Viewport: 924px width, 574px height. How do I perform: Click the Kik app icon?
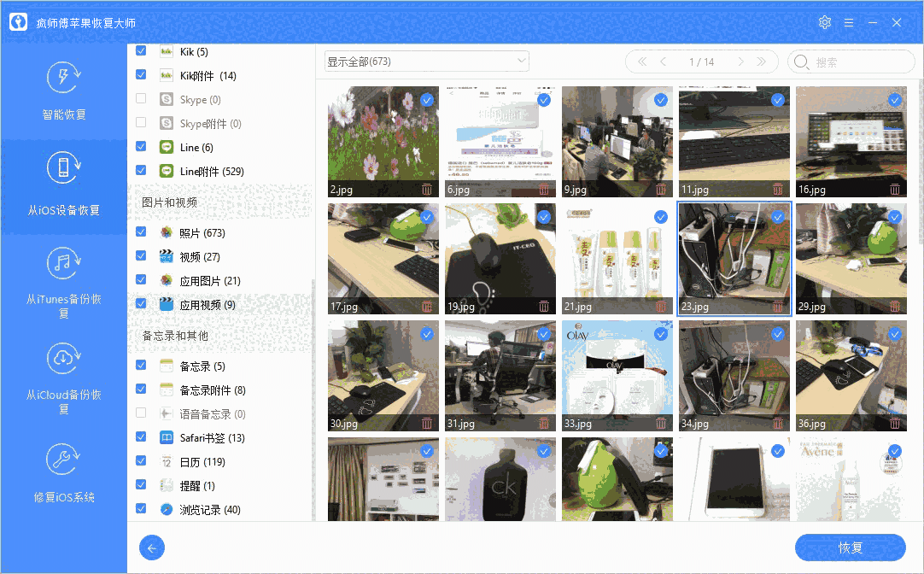click(166, 50)
